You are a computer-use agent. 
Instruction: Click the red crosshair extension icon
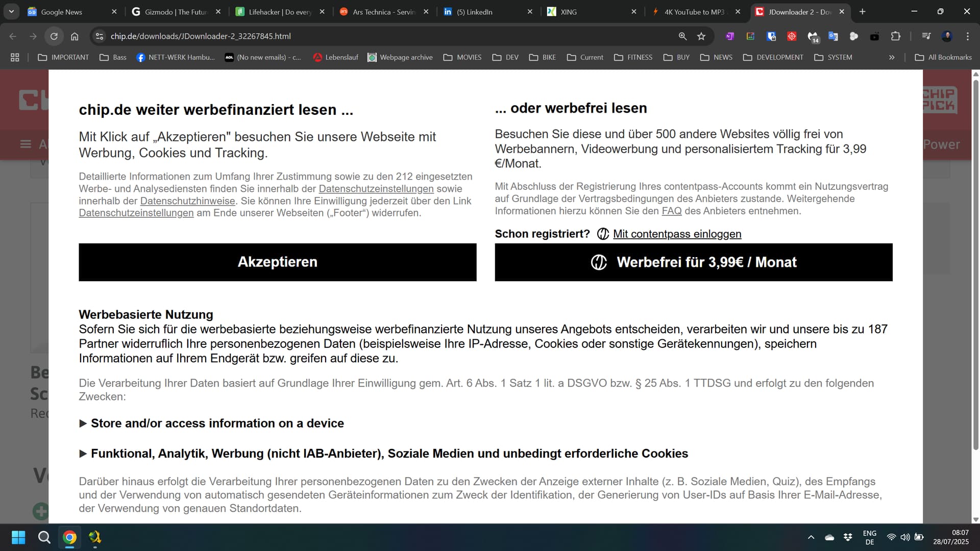[792, 36]
